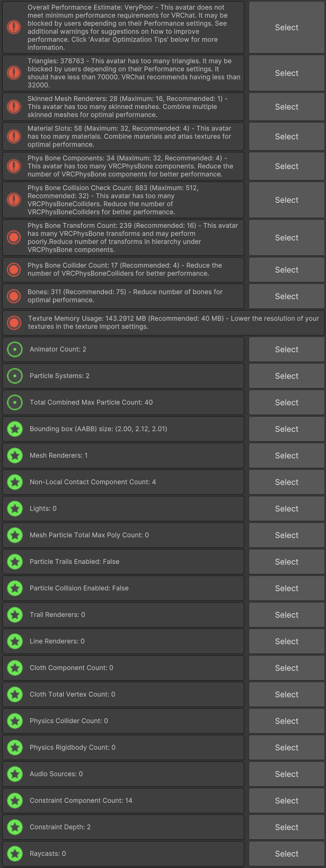Click the warning icon for Phys Bone Components

pyautogui.click(x=14, y=166)
